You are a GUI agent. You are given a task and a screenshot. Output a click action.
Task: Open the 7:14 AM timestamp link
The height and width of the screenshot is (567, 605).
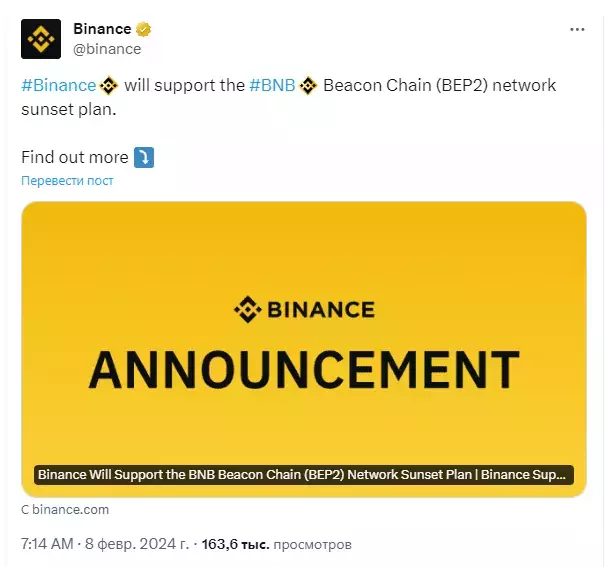pos(47,544)
